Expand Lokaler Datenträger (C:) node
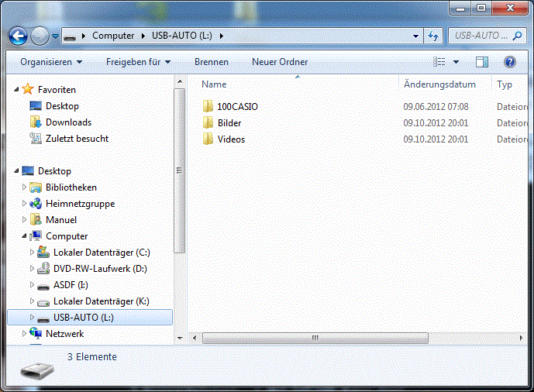 [32, 252]
